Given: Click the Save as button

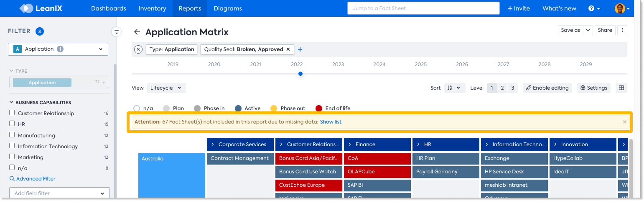Looking at the screenshot, I should [570, 30].
